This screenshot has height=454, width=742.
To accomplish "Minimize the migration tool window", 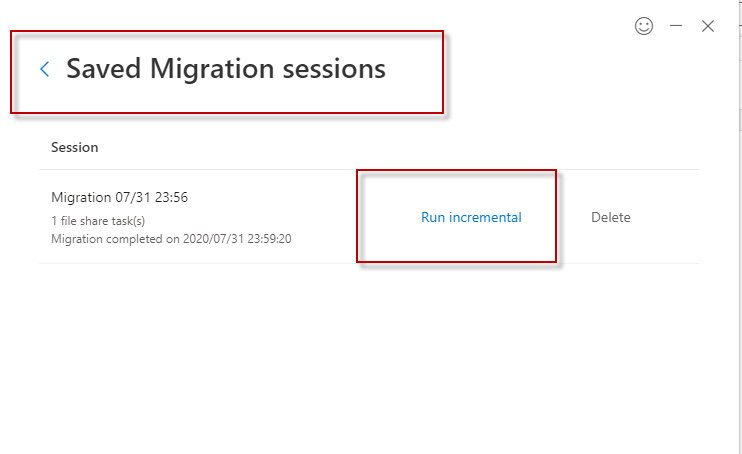I will pos(676,27).
